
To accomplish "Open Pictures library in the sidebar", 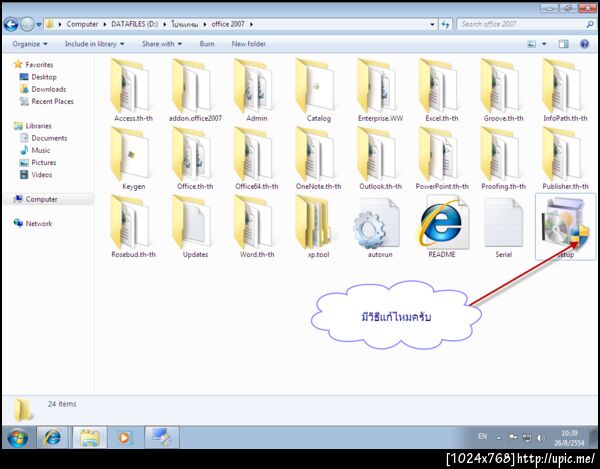I will coord(38,163).
